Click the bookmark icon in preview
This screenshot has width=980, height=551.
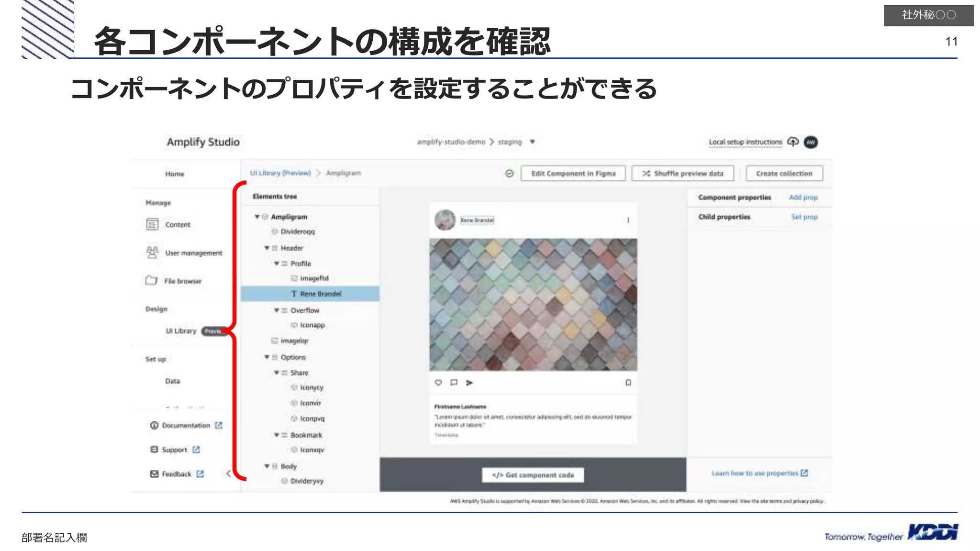pos(628,382)
